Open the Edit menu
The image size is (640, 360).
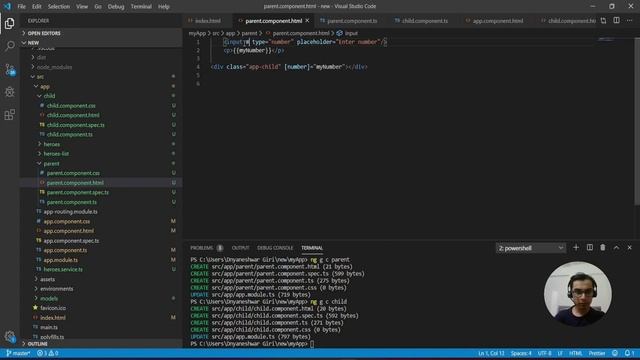37,6
